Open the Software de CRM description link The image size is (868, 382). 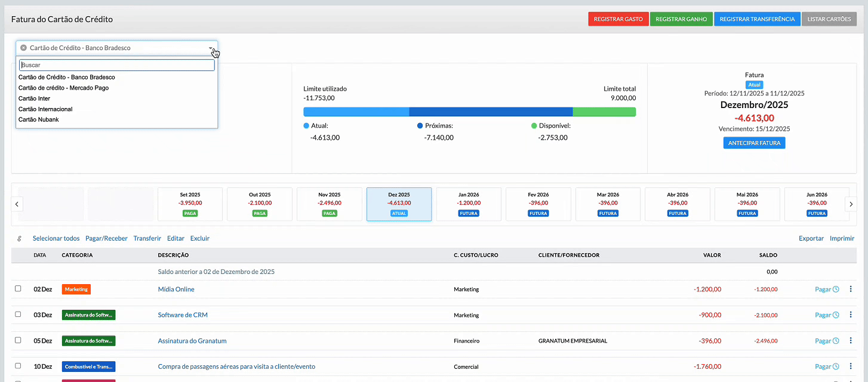pos(183,315)
